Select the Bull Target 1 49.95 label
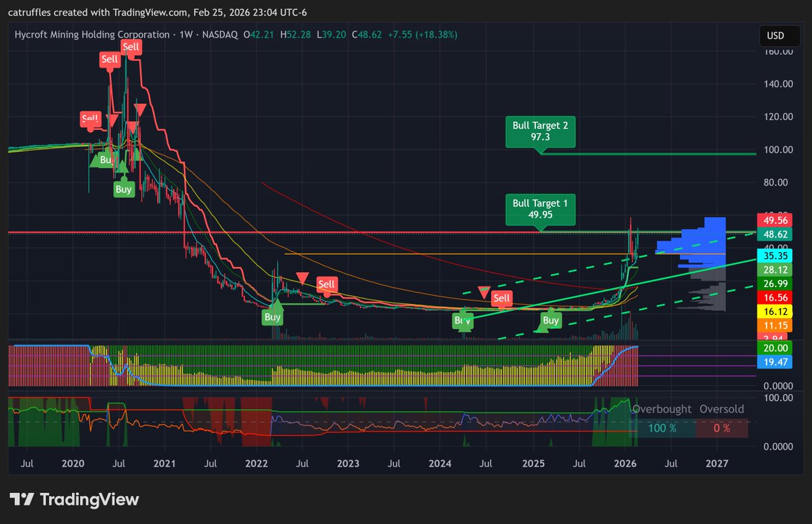The height and width of the screenshot is (524, 812). 541,209
